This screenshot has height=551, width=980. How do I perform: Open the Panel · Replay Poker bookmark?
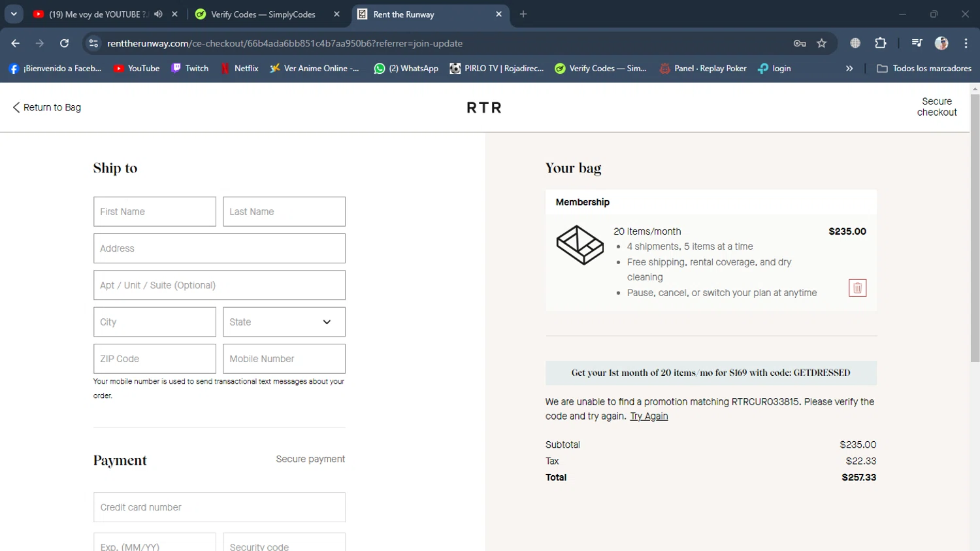[x=703, y=68]
